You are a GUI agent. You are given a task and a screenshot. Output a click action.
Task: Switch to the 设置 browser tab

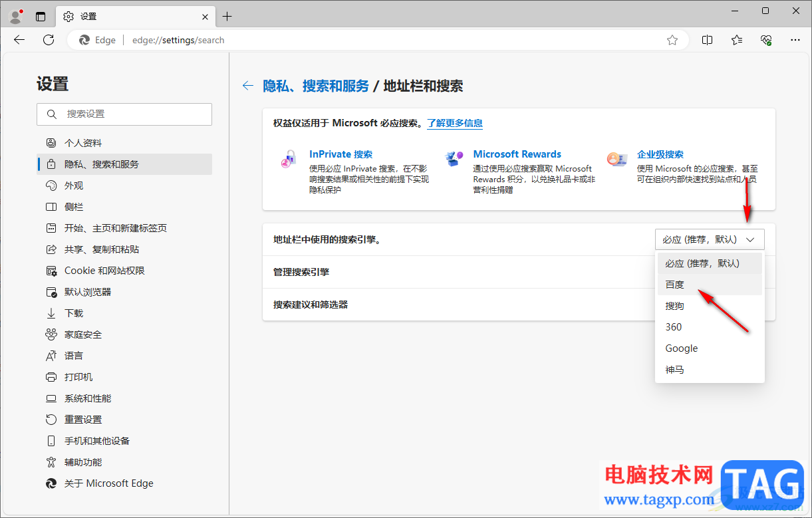tap(136, 17)
